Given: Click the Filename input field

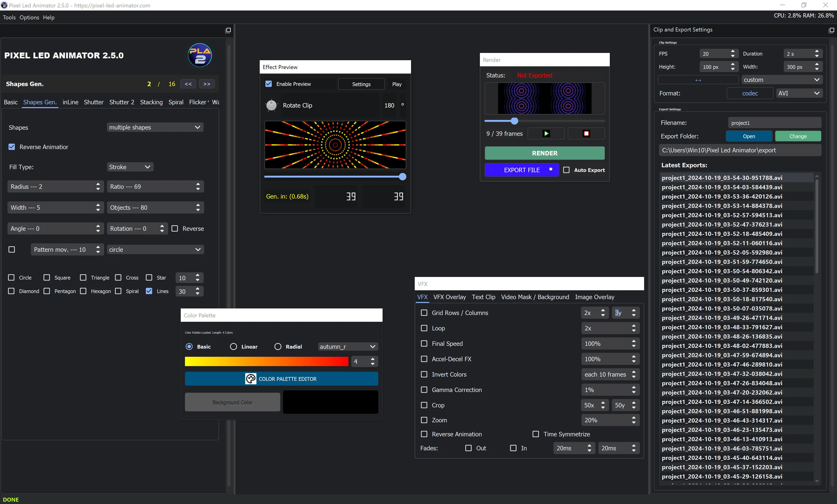Looking at the screenshot, I should coord(774,123).
